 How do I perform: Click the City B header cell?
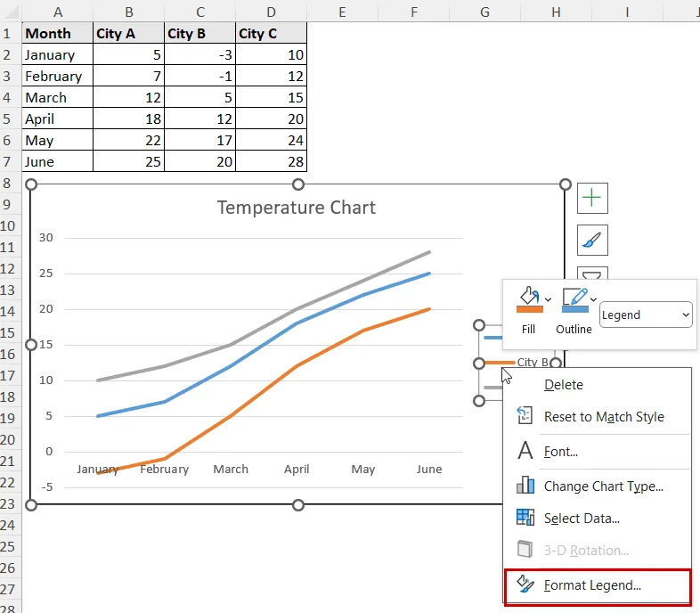tap(200, 34)
